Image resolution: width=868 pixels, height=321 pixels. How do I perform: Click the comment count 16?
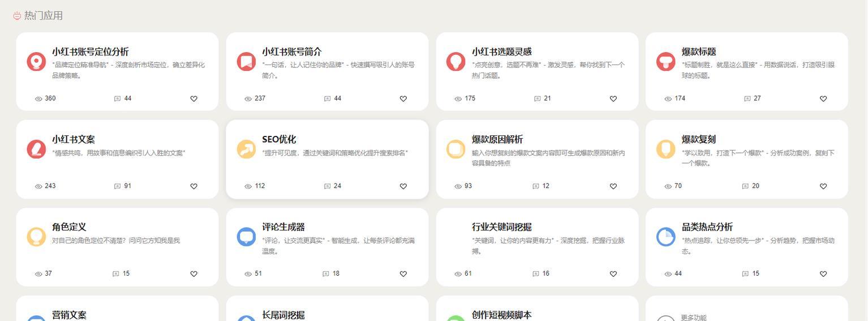coord(545,274)
